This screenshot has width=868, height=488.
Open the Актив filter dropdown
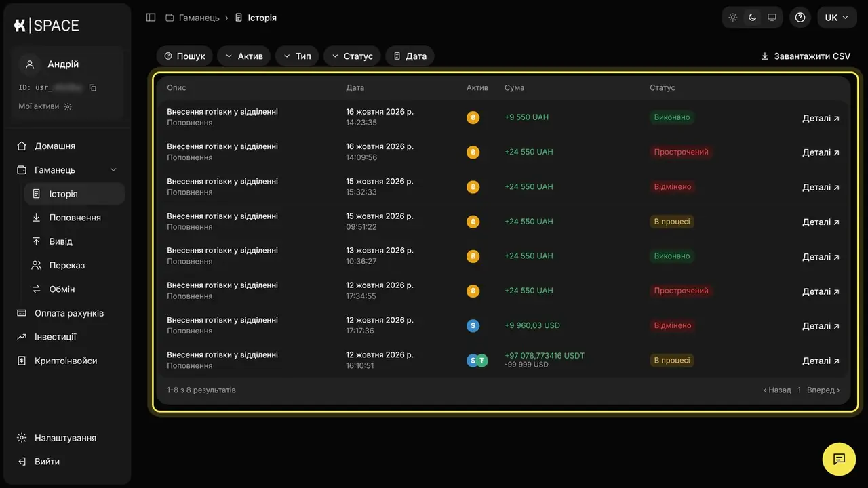(244, 56)
